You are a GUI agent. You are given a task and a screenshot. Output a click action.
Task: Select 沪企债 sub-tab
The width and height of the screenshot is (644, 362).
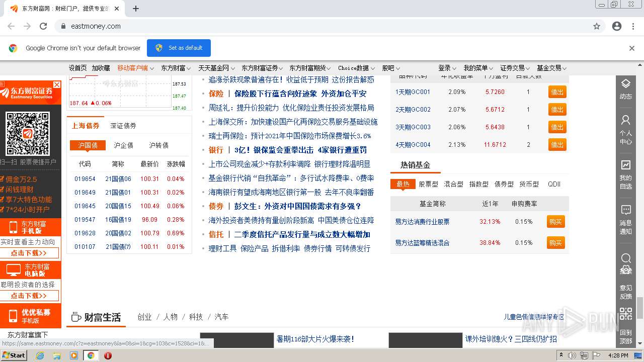click(x=123, y=145)
